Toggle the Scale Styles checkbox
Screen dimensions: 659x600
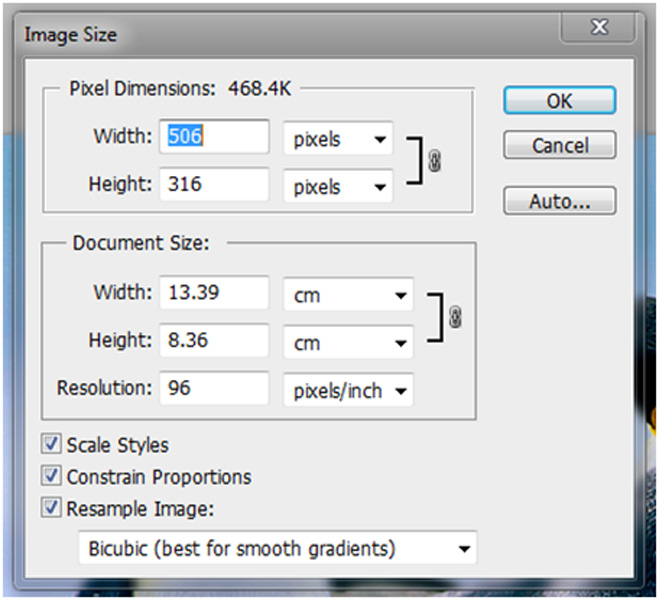(51, 444)
